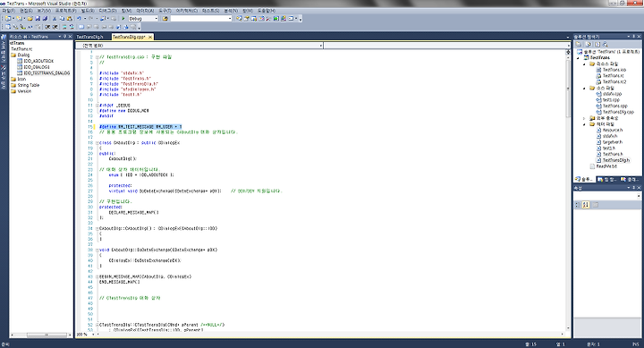Select the TestTransDlg.cpp editor tab
644x348 pixels.
[x=129, y=37]
